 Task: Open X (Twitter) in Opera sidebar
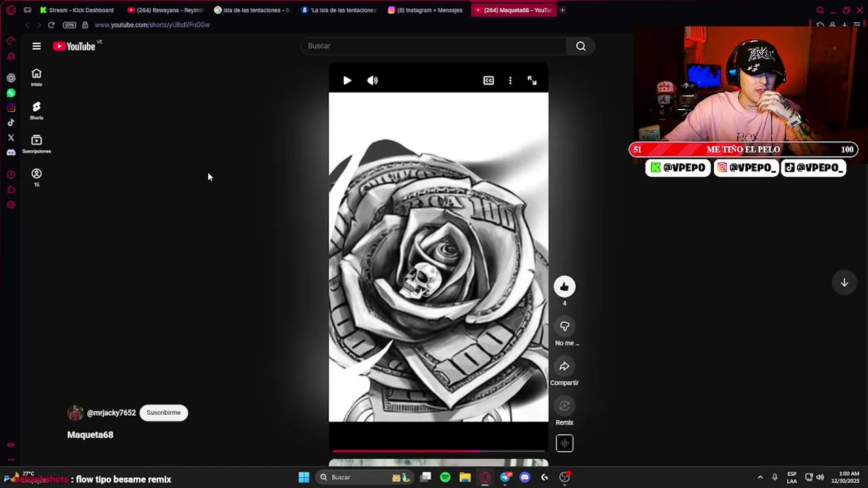(x=11, y=138)
